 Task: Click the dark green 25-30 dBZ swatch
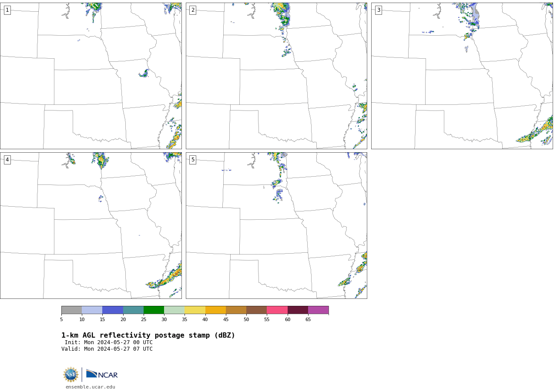click(x=154, y=310)
